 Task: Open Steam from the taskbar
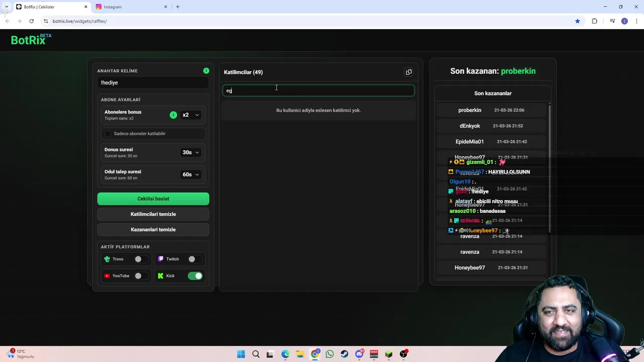point(344,354)
